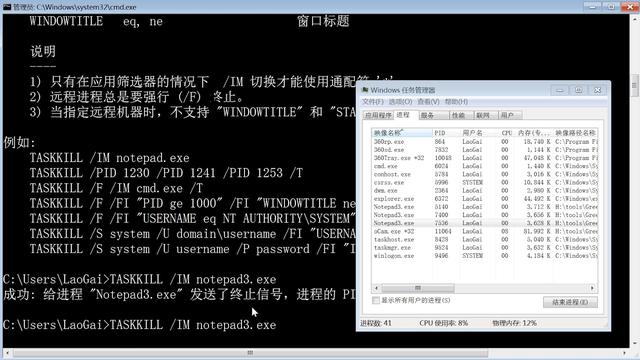Click the CPU 使用率: 8% status text
640x360 pixels.
[x=444, y=323]
